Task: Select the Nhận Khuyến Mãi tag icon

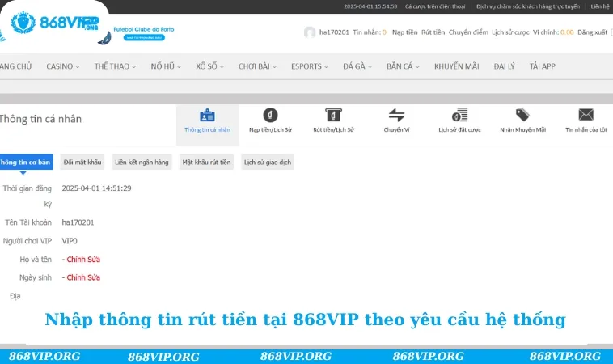Action: [x=522, y=115]
